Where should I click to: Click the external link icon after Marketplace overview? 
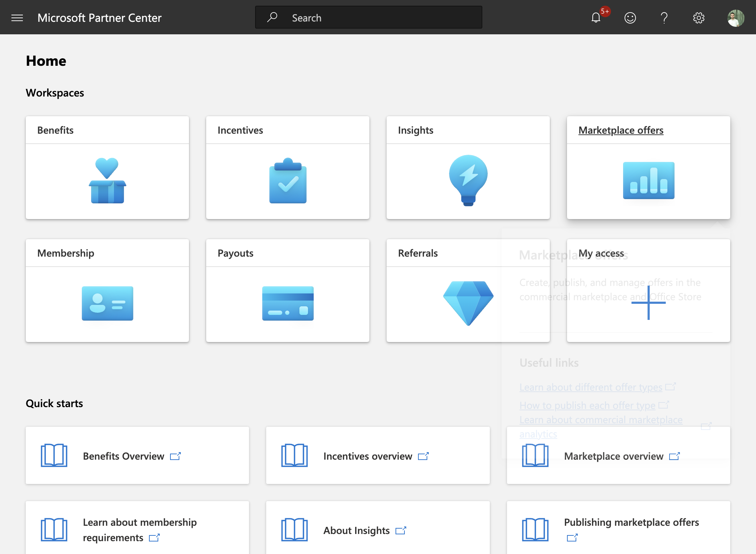[x=675, y=456]
